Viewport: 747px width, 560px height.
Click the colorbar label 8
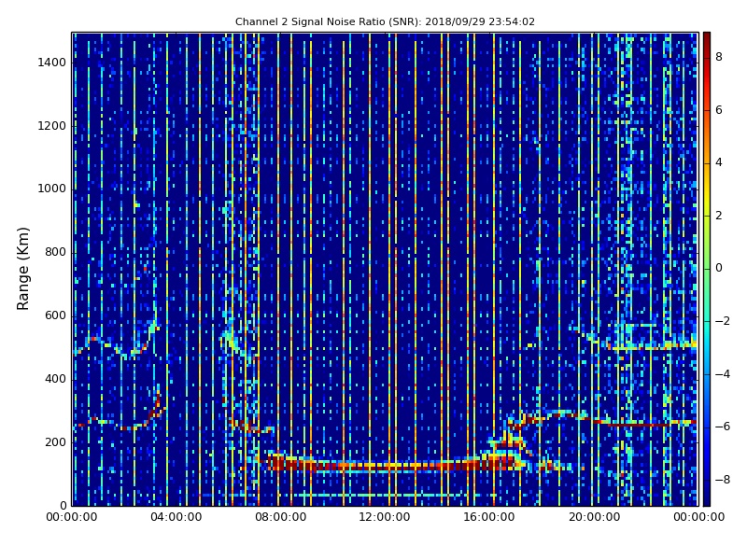(x=719, y=57)
